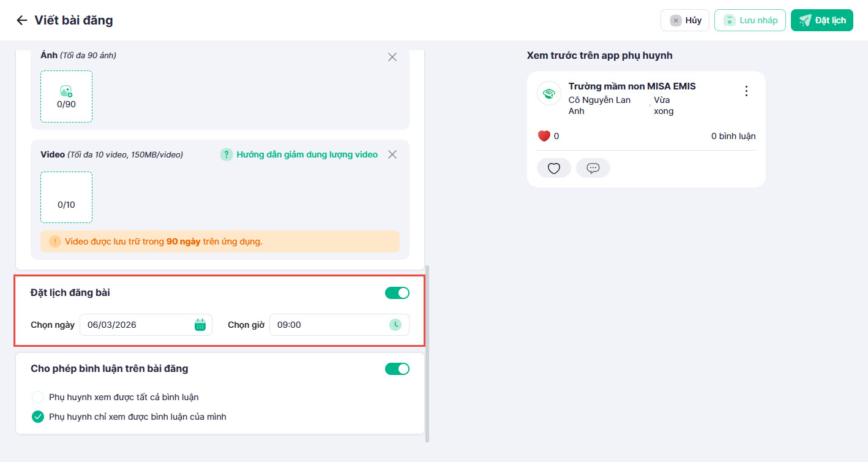Open the calendar date picker icon
The height and width of the screenshot is (462, 868).
point(200,325)
